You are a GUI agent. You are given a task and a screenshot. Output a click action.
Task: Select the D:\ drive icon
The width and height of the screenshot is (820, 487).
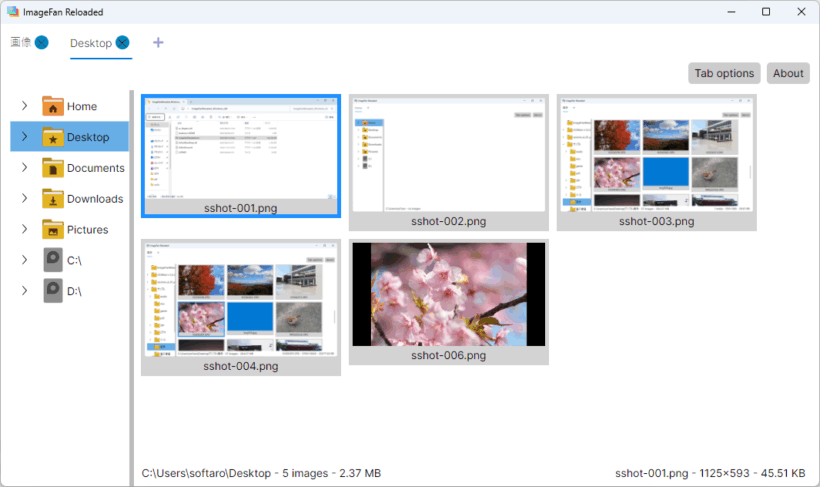tap(53, 291)
